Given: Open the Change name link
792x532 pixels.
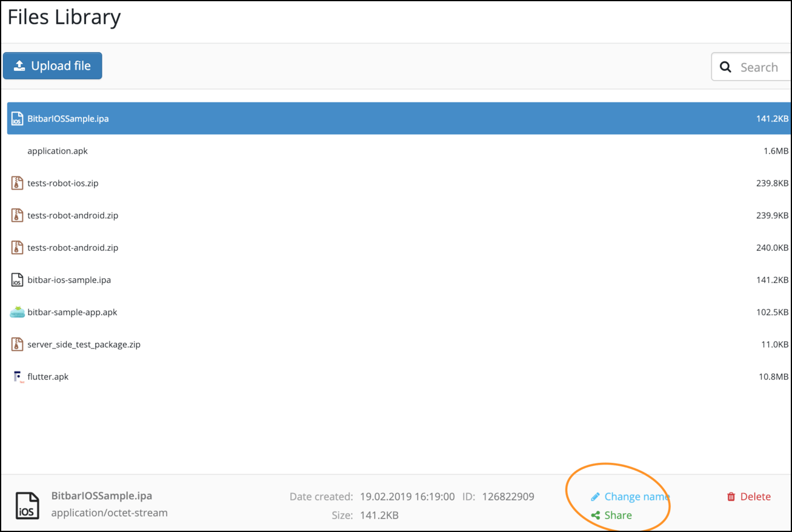Looking at the screenshot, I should coord(636,497).
